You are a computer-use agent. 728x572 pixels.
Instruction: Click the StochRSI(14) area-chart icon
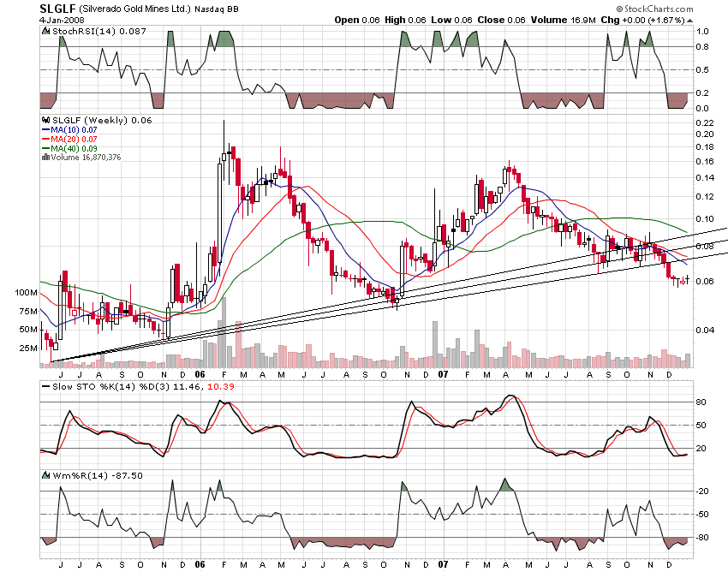[45, 31]
